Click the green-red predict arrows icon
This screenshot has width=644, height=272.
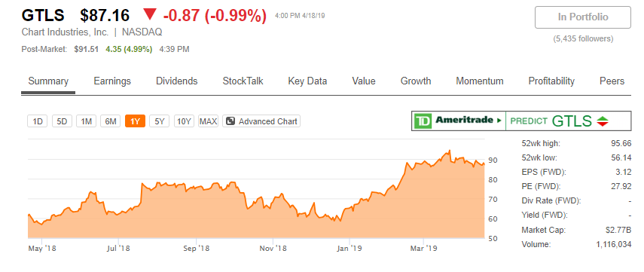[603, 121]
